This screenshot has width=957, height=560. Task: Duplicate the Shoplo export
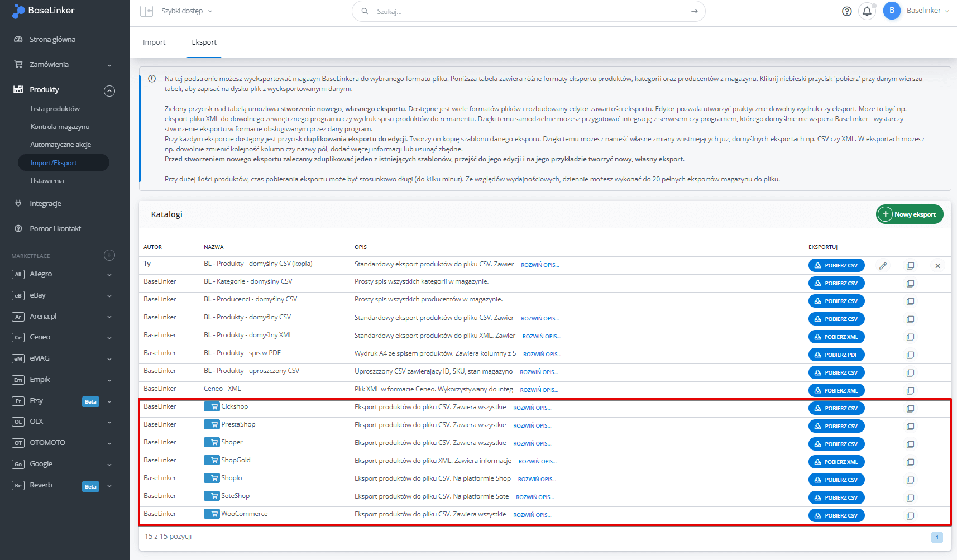coord(910,480)
